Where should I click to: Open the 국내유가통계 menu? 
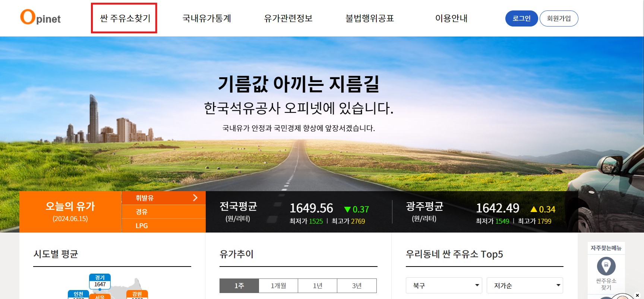pos(206,18)
